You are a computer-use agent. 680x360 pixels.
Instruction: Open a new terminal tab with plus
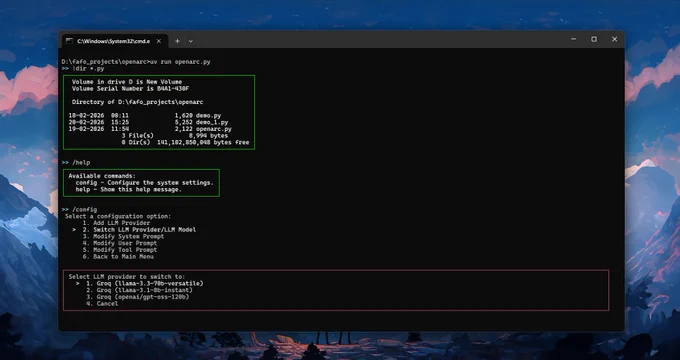tap(177, 41)
